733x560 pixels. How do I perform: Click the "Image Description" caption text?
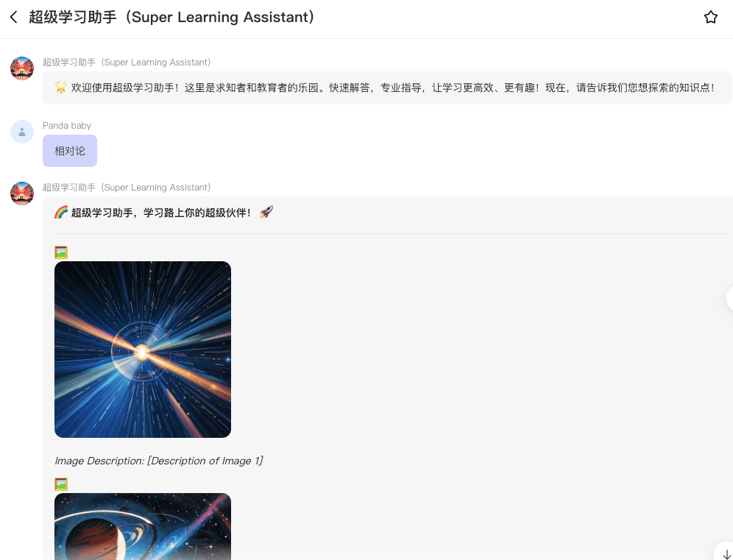coord(158,461)
